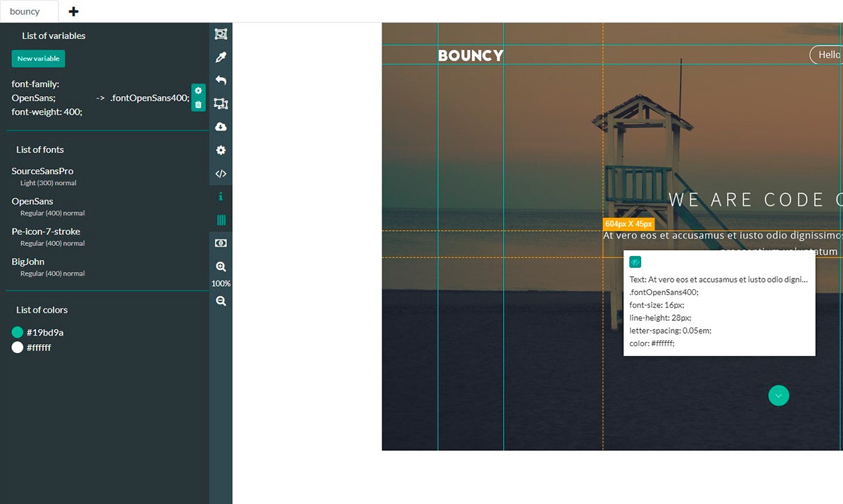Click the Hello button in page header
843x504 pixels.
pos(827,55)
